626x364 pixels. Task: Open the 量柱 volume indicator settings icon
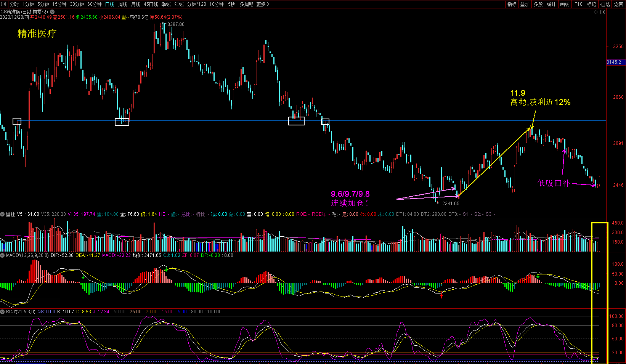(x=2, y=214)
